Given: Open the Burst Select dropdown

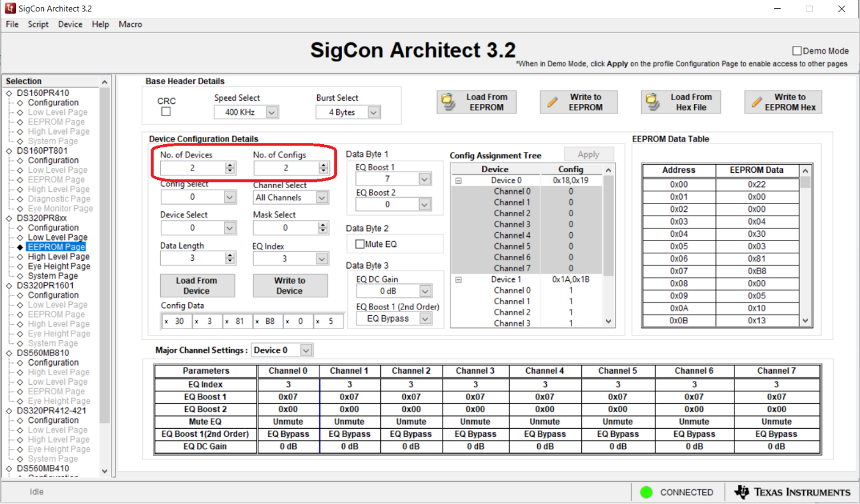Looking at the screenshot, I should tap(374, 112).
